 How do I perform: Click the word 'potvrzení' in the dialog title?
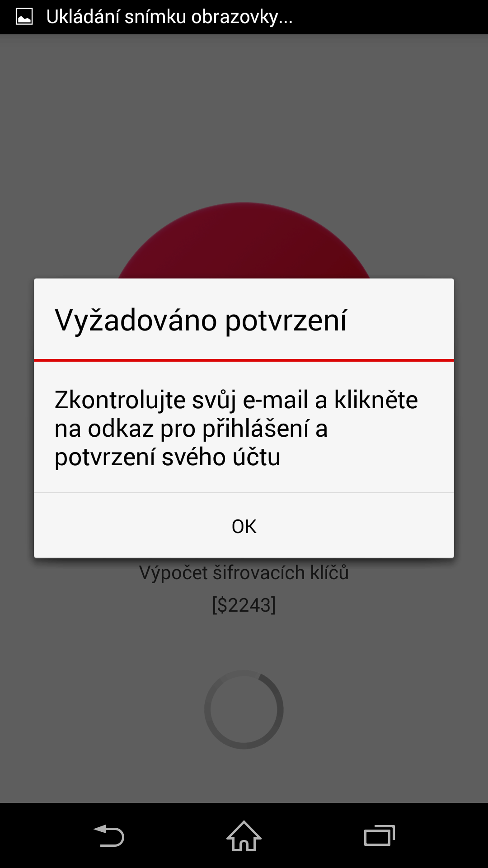point(286,321)
